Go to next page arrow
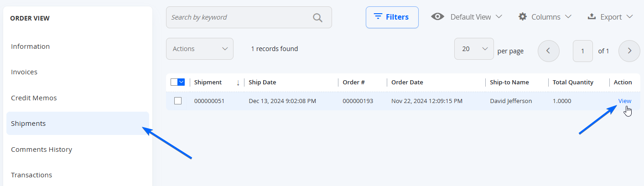Screen dimensions: 644x186 click(629, 51)
